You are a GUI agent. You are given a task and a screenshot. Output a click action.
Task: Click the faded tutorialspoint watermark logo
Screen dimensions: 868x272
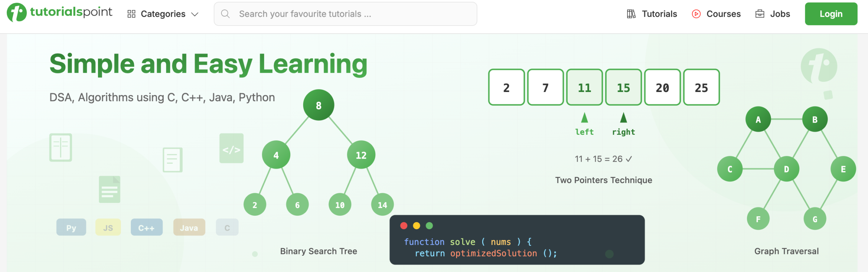(819, 66)
